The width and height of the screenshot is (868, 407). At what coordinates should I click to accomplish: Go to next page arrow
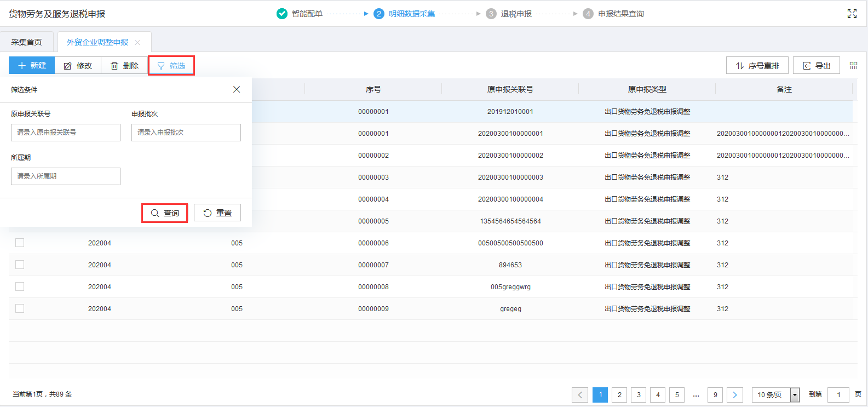tap(734, 394)
